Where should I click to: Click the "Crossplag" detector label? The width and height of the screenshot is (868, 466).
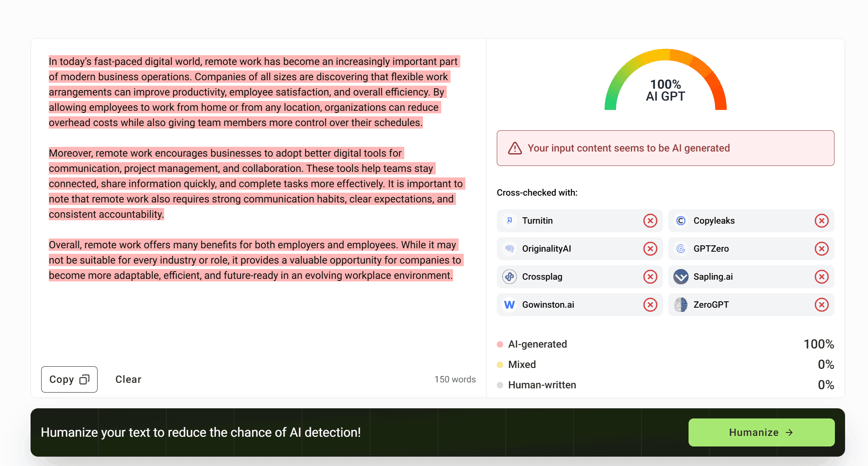pos(542,277)
